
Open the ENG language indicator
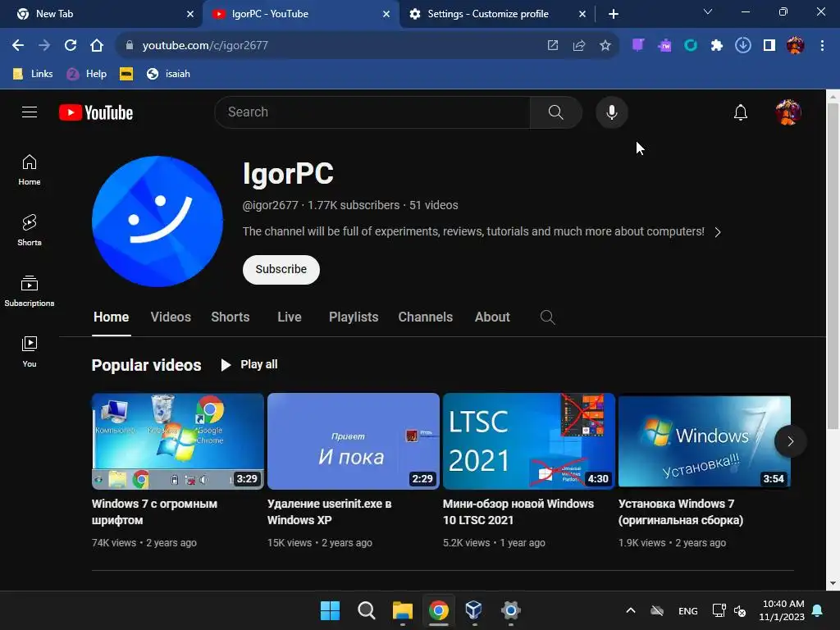point(688,610)
